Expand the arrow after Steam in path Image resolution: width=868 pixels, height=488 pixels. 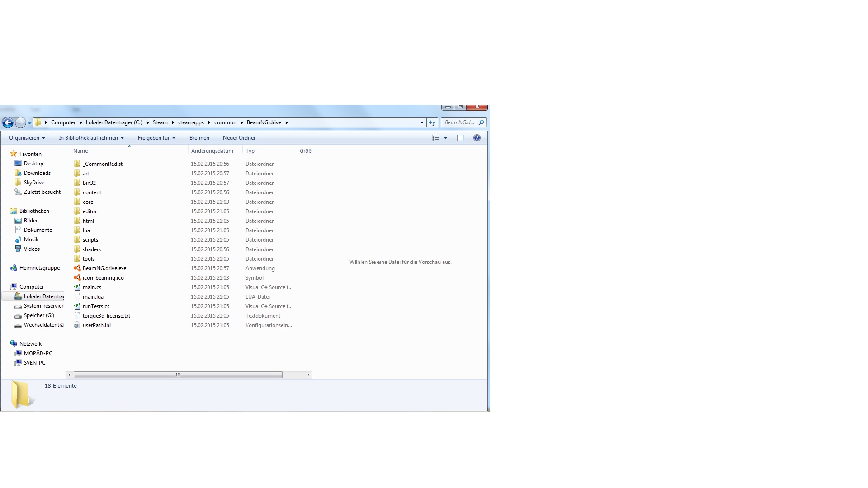point(173,122)
